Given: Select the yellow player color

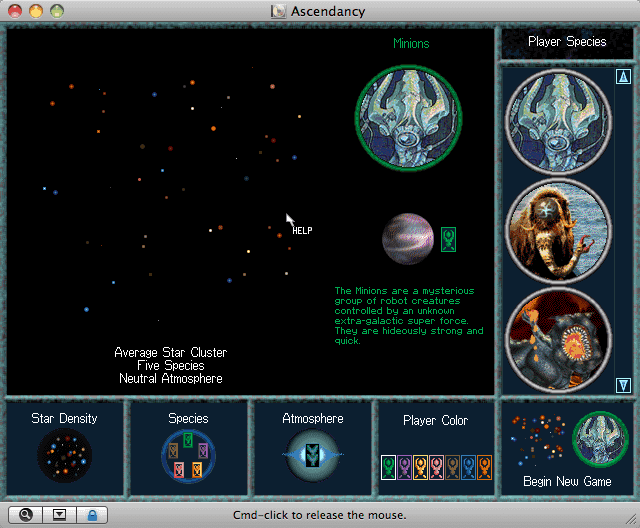Looking at the screenshot, I should (420, 467).
